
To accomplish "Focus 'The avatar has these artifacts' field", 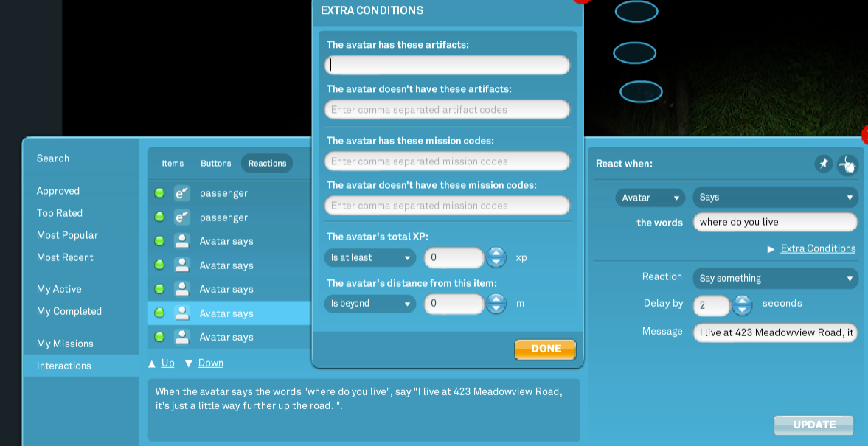I will (448, 66).
